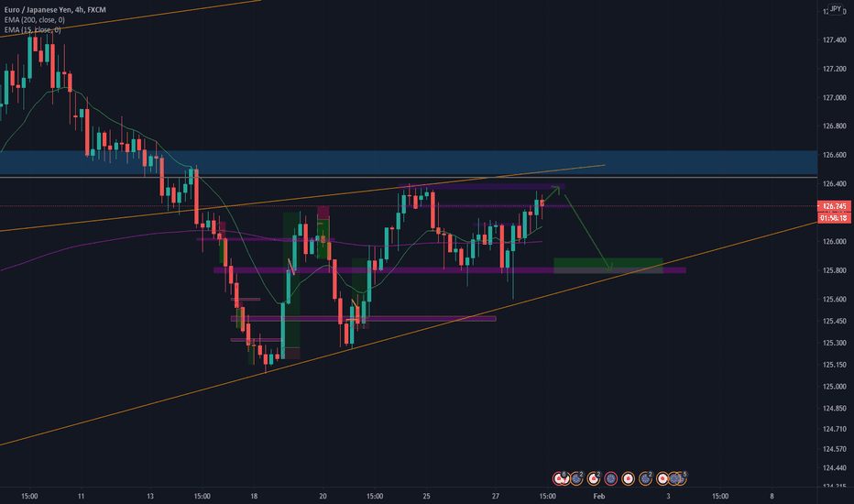Click the 126.600 price scale label
The image size is (854, 504).
pos(835,155)
